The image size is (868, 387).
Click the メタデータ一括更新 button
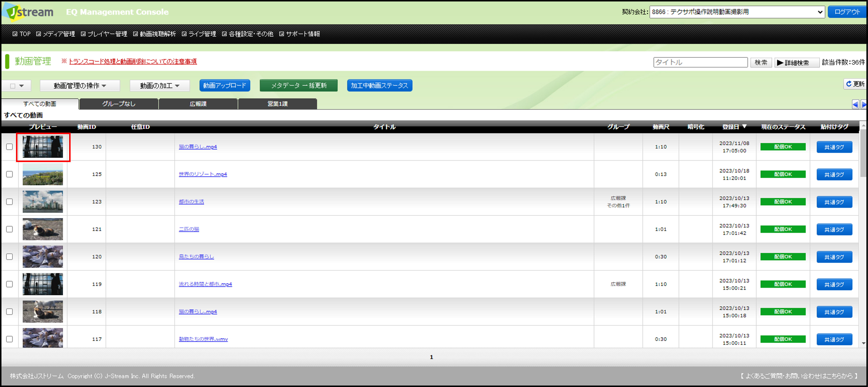(x=299, y=86)
